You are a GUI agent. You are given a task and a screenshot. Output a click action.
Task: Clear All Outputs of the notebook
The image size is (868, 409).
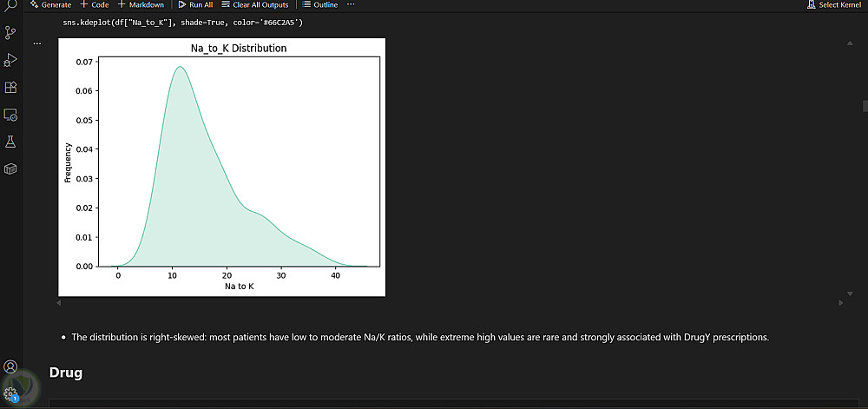255,5
